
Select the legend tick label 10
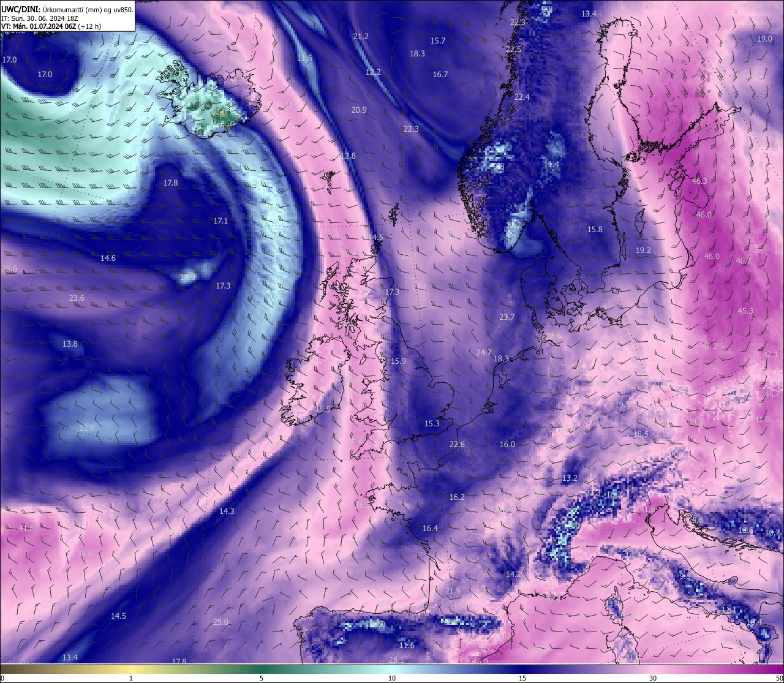tap(392, 678)
